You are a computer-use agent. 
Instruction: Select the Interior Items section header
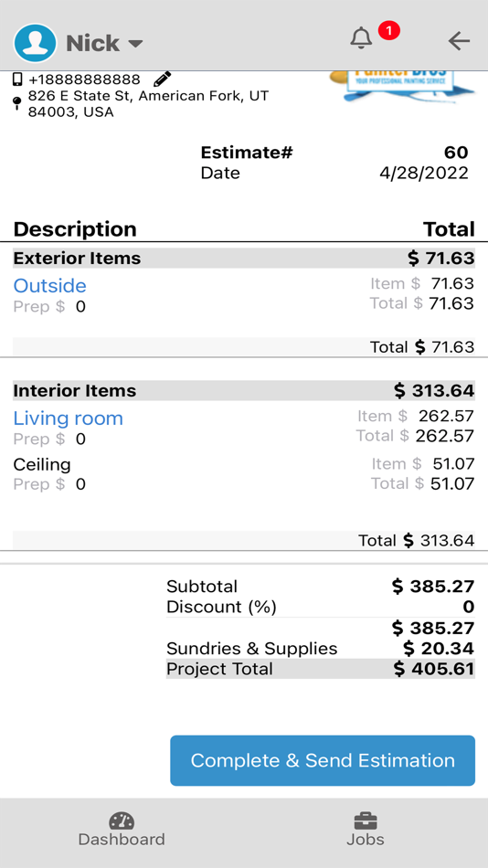244,390
